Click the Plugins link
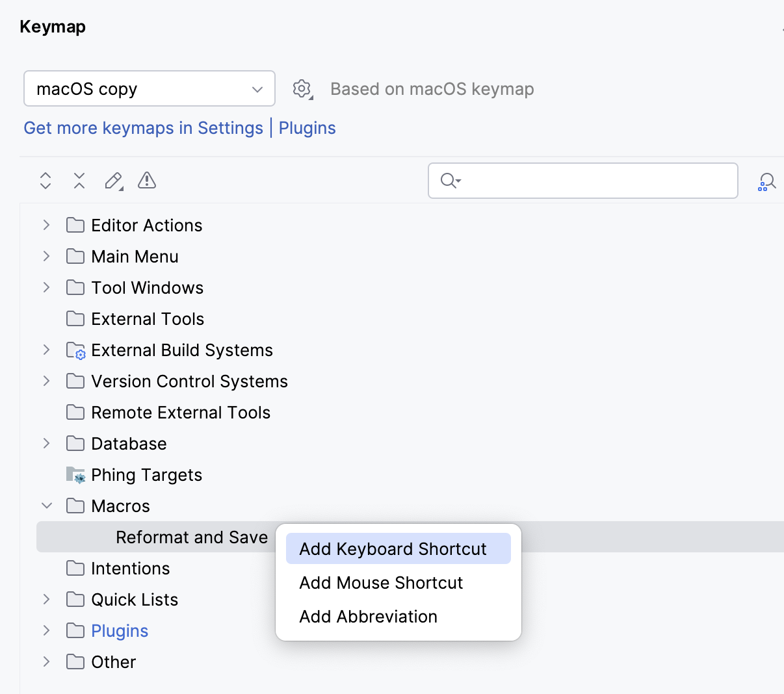Image resolution: width=784 pixels, height=694 pixels. click(307, 128)
